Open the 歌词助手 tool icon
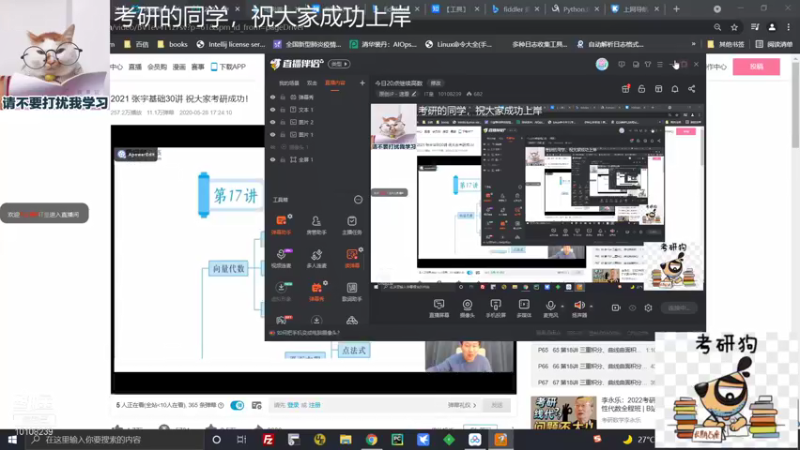This screenshot has width=800, height=450. [x=352, y=291]
